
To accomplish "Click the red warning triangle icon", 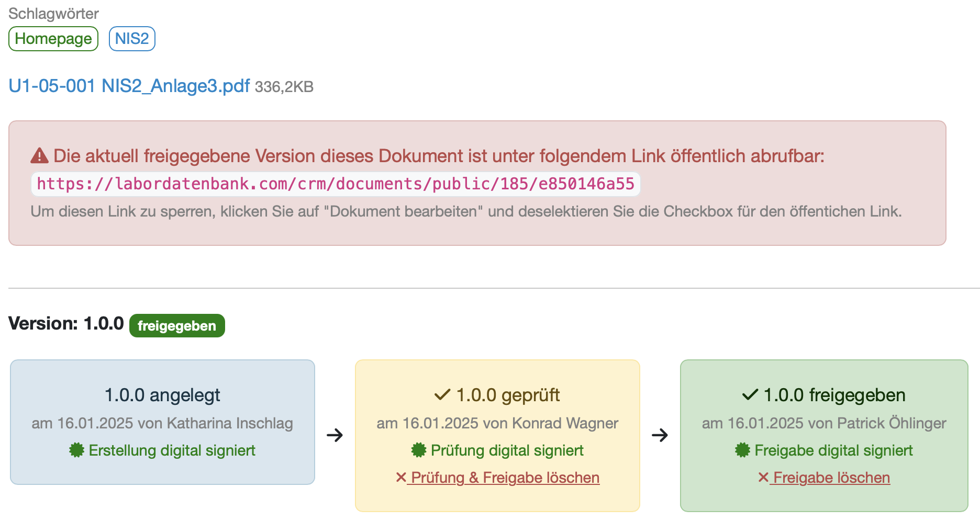I will (x=39, y=156).
